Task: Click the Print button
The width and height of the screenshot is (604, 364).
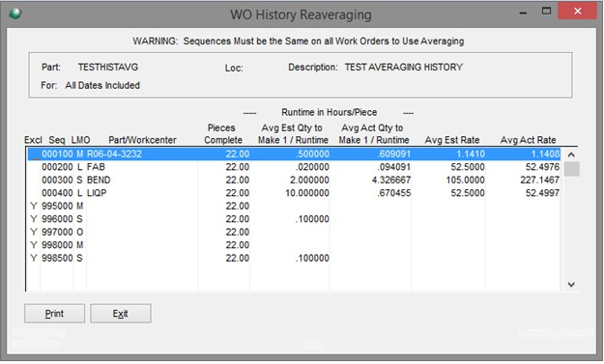Action: point(55,313)
